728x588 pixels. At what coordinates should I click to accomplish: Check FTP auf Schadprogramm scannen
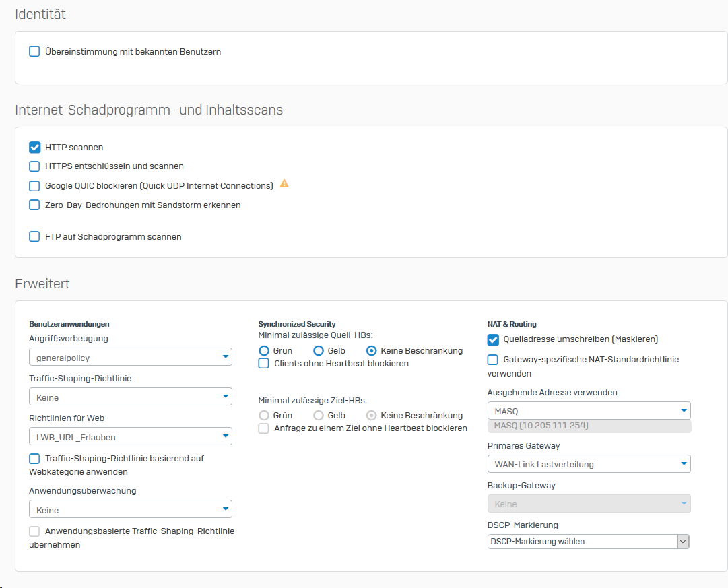[34, 237]
